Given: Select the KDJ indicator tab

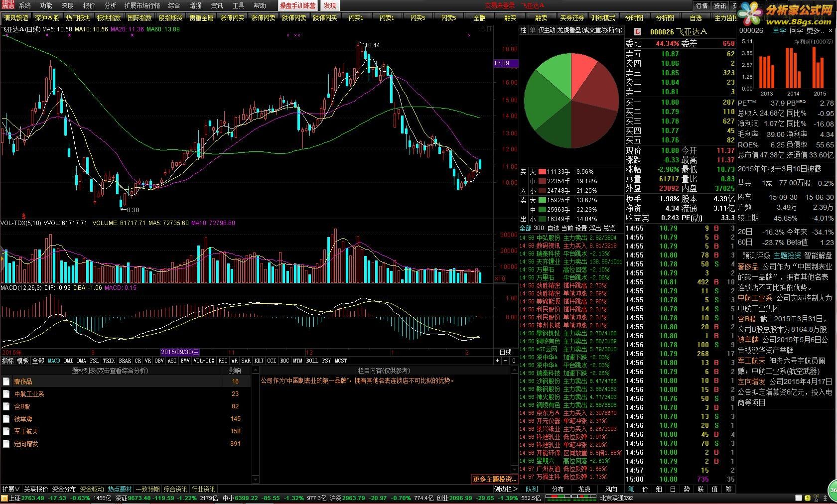Looking at the screenshot, I should click(x=259, y=361).
